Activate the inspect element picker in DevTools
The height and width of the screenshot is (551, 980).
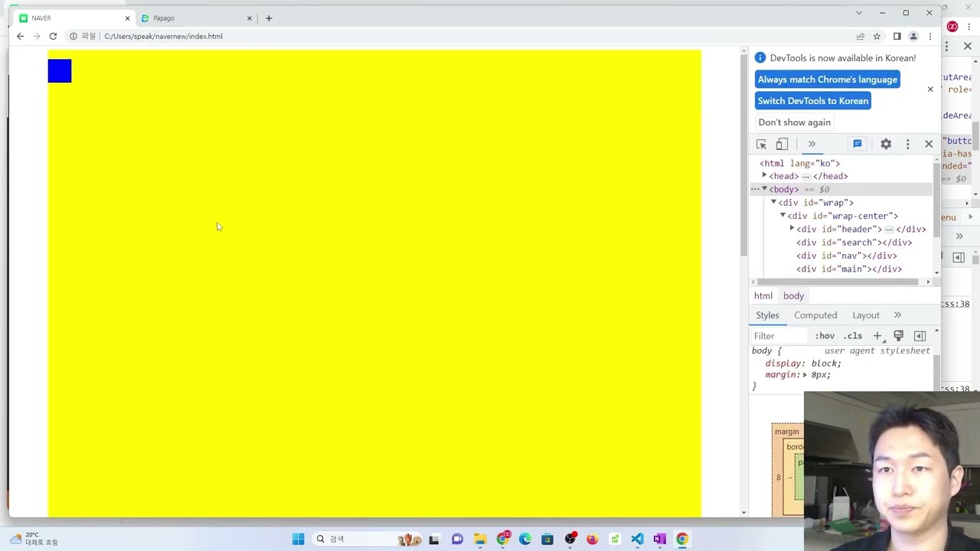(761, 144)
